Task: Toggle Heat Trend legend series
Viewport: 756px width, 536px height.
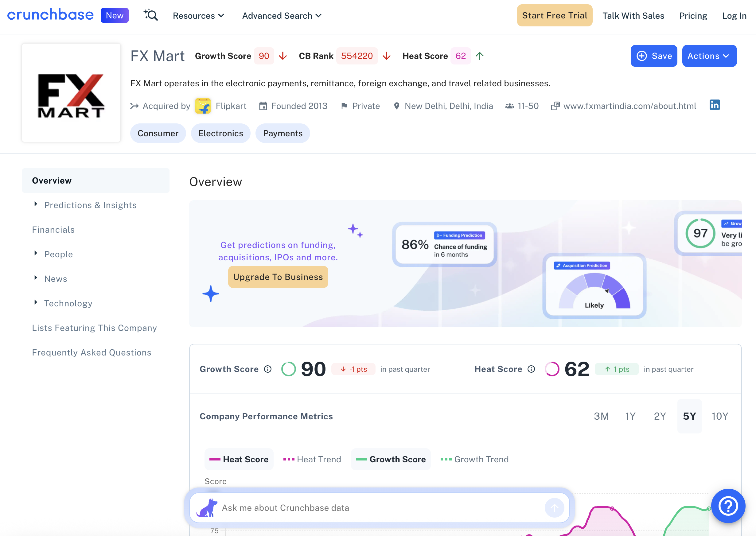Action: coord(312,459)
